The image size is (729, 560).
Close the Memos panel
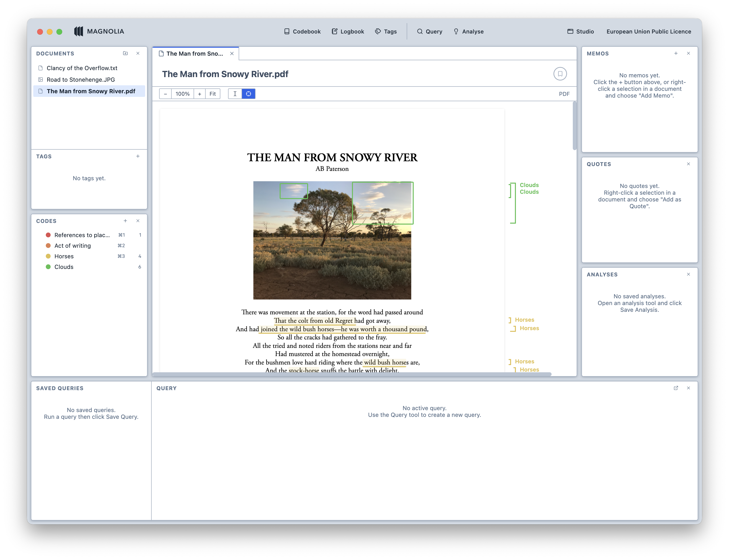click(x=688, y=53)
